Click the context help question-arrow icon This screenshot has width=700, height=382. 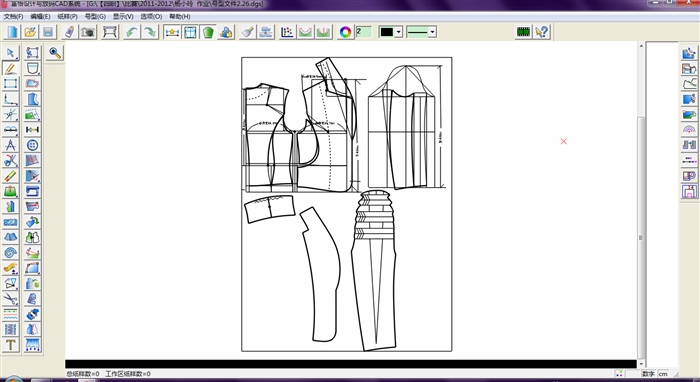tap(542, 32)
